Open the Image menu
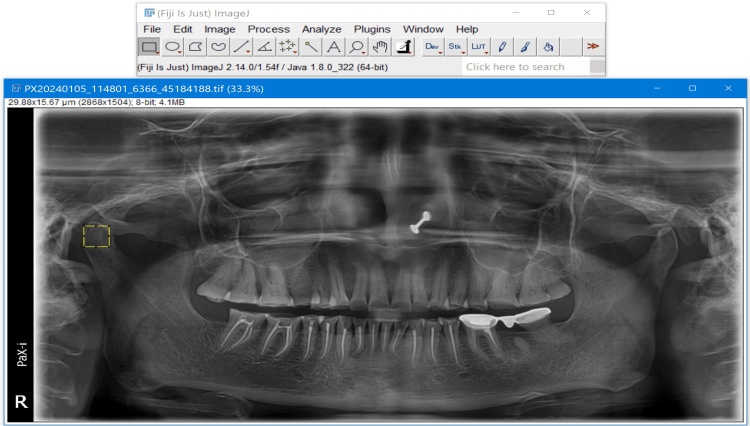Screen dimensions: 750x426 coord(220,29)
